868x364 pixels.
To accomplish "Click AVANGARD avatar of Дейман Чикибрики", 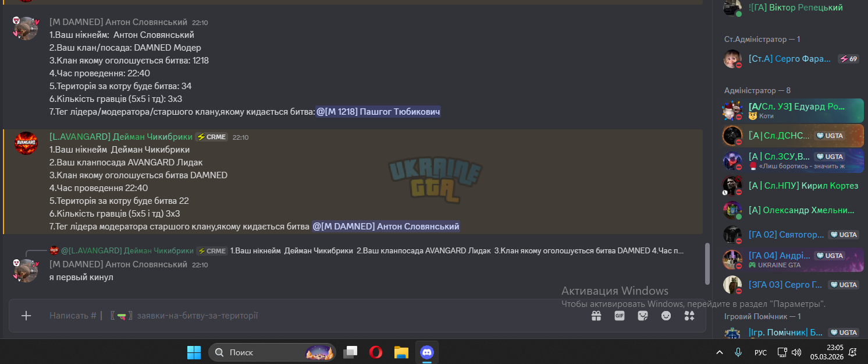I will click(26, 143).
